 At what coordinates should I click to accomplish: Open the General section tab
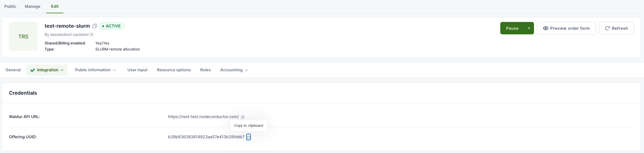tap(13, 70)
